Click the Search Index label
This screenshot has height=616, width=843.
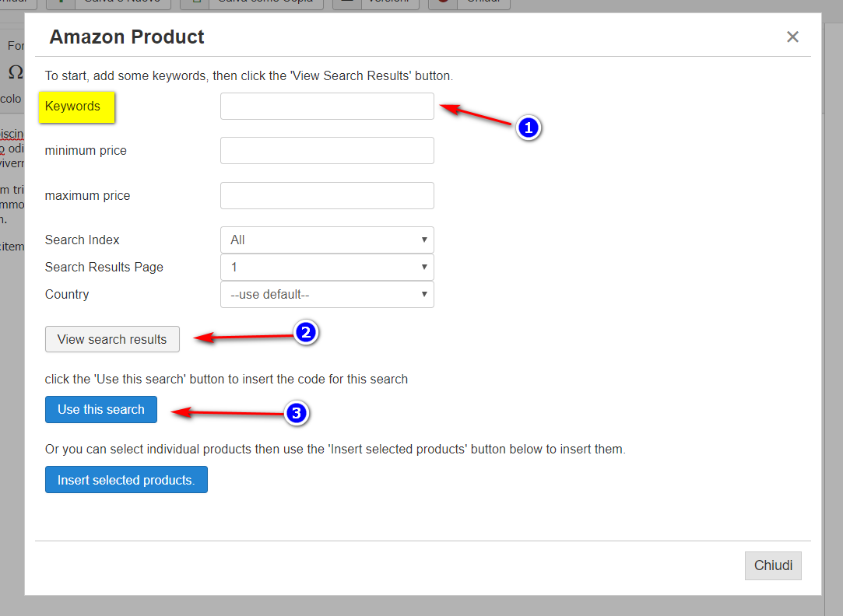point(83,240)
